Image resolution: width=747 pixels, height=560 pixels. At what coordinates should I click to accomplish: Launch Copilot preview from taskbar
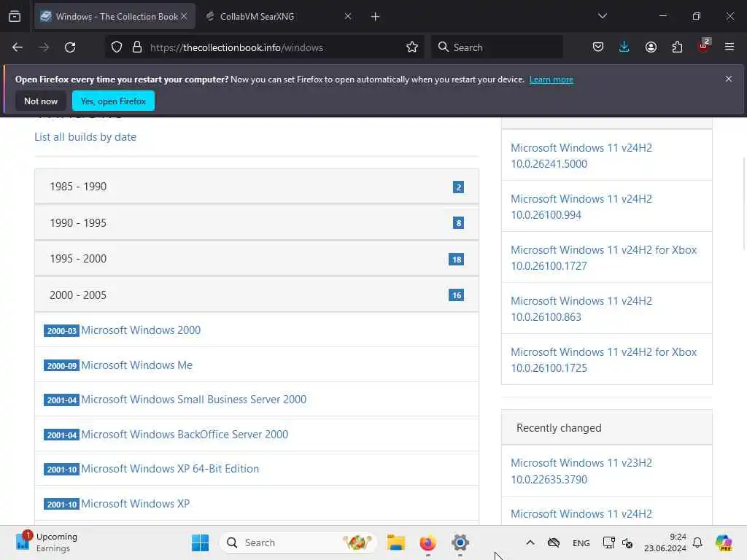click(724, 542)
